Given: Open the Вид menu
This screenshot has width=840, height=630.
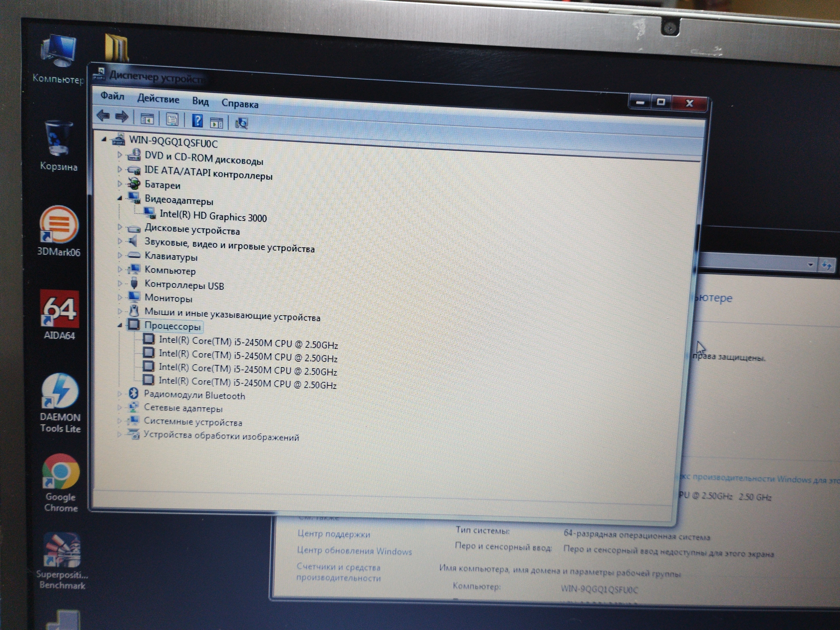Looking at the screenshot, I should coord(200,101).
